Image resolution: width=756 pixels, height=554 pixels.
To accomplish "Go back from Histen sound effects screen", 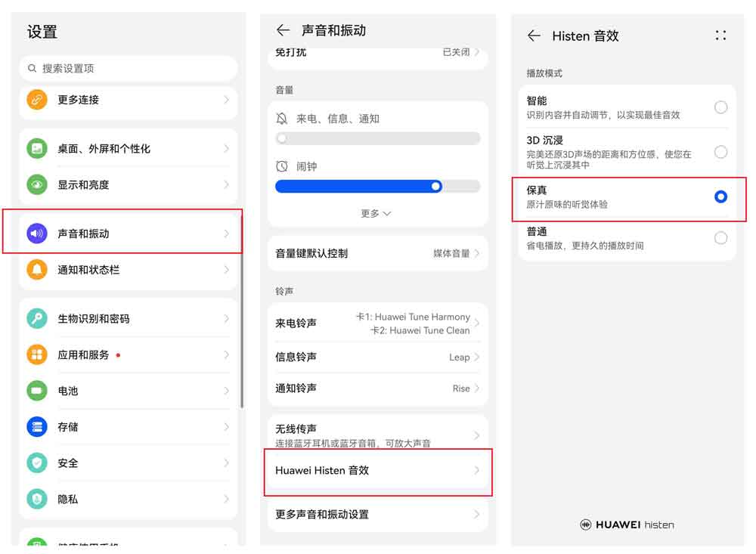I will pyautogui.click(x=534, y=36).
